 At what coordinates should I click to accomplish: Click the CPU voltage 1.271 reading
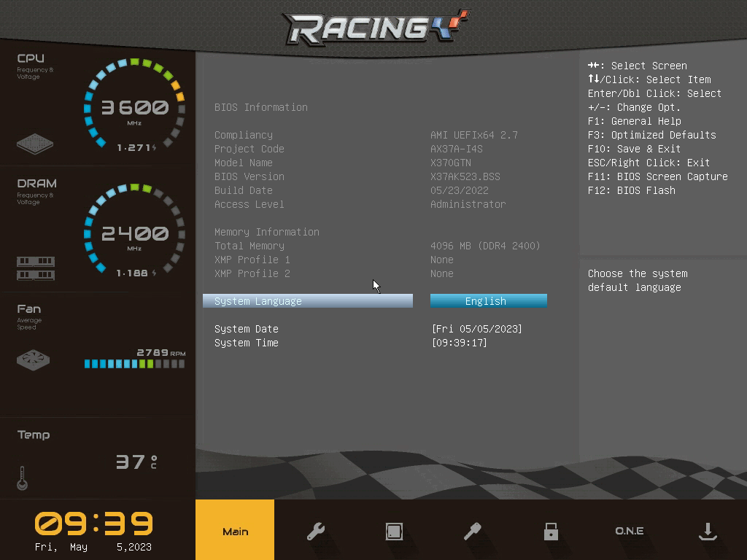[136, 147]
